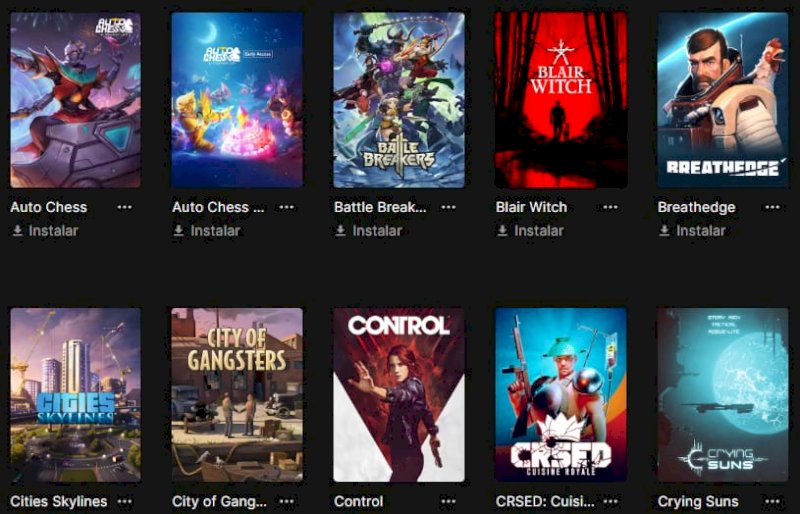
Task: Click the three-dot menu next to Blair Witch
Action: 610,207
